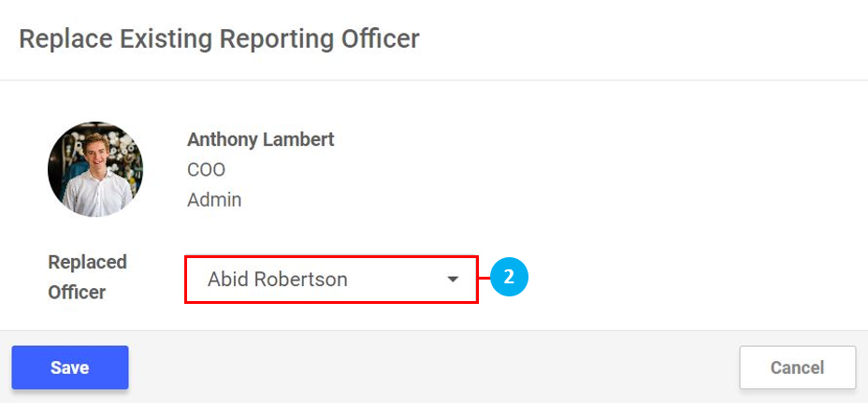Click Anthony Lambert's profile photo
This screenshot has width=868, height=403.
95,169
